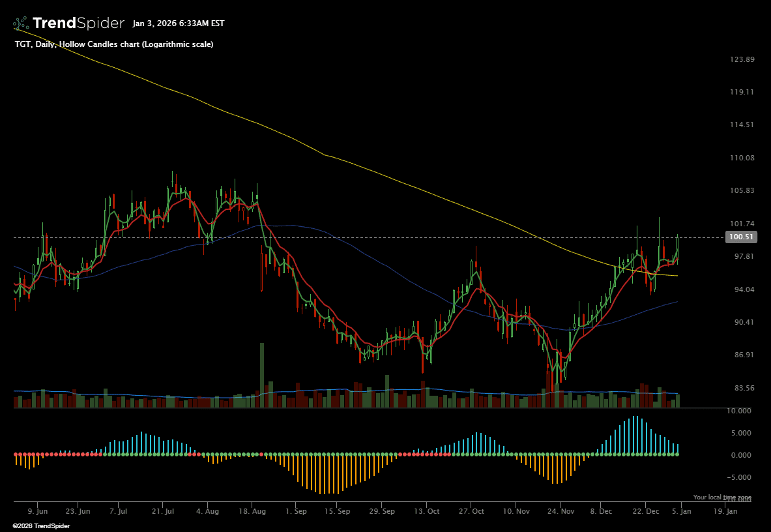771x532 pixels.
Task: Click the 5. Jan date axis label
Action: point(682,512)
